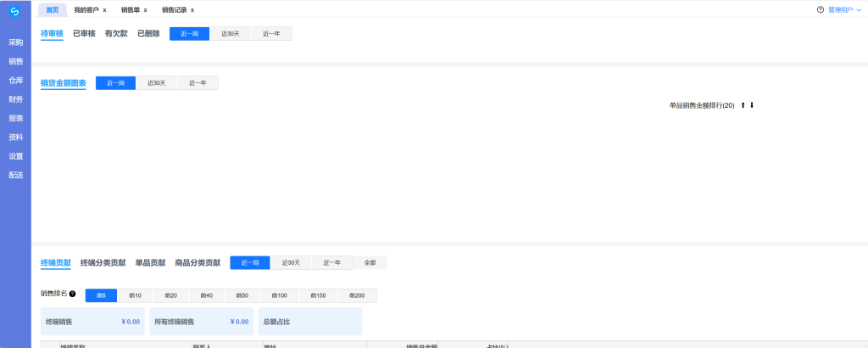Open the 报表 sidebar menu
The width and height of the screenshot is (868, 348).
pos(15,119)
